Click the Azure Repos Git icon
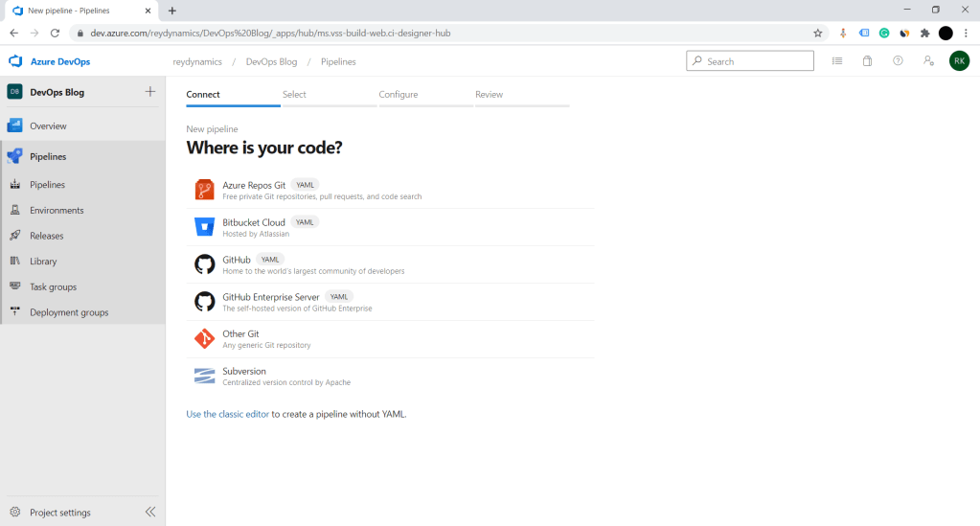980x526 pixels. tap(204, 190)
